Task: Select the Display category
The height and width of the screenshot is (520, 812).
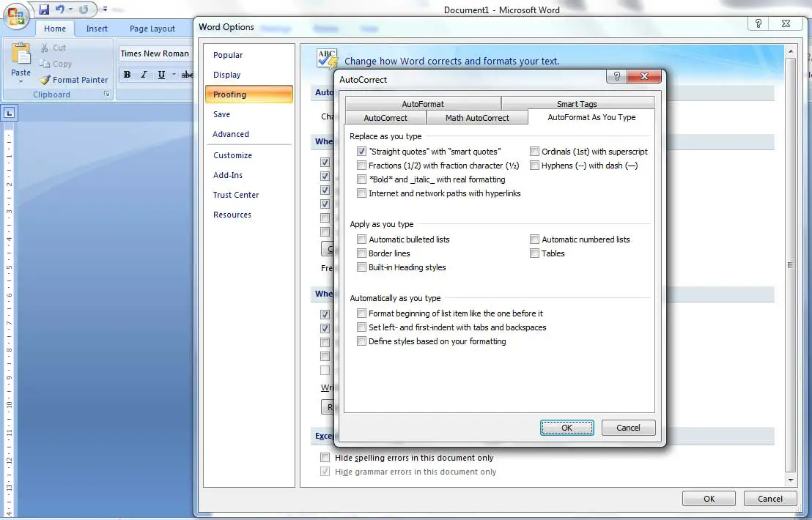Action: pyautogui.click(x=249, y=75)
